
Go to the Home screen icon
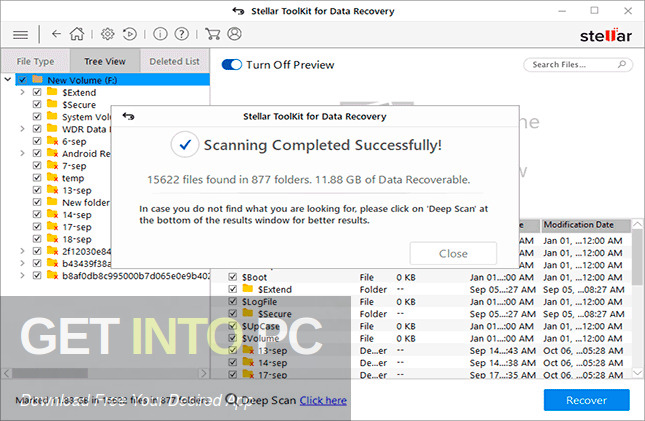(77, 34)
